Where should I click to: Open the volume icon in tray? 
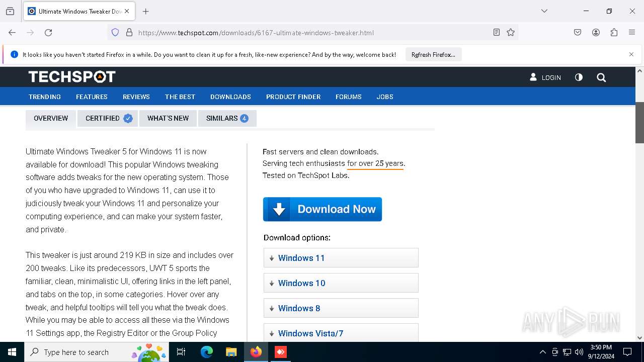(x=579, y=352)
